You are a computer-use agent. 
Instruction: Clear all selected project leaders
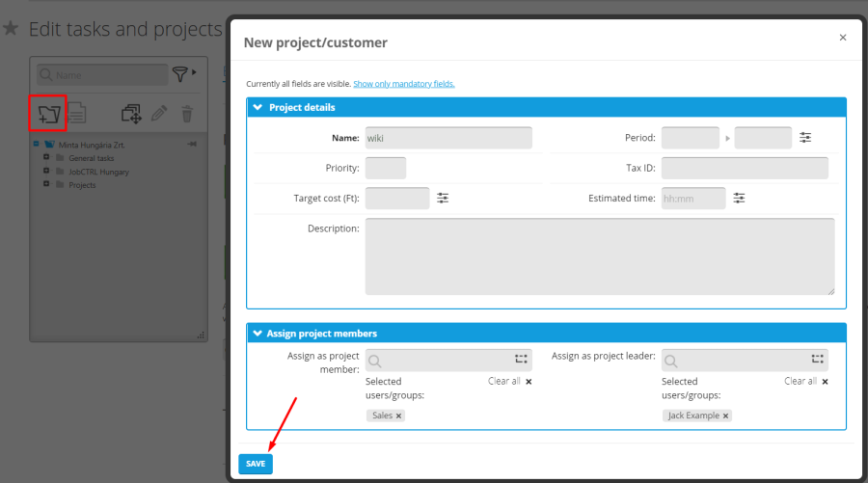coord(806,381)
